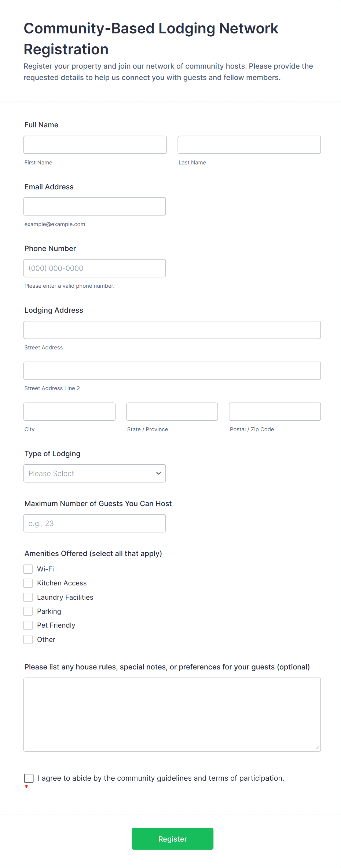Screen dimensions: 341x868
Task: Focus the Email Address text box
Action: pyautogui.click(x=95, y=206)
